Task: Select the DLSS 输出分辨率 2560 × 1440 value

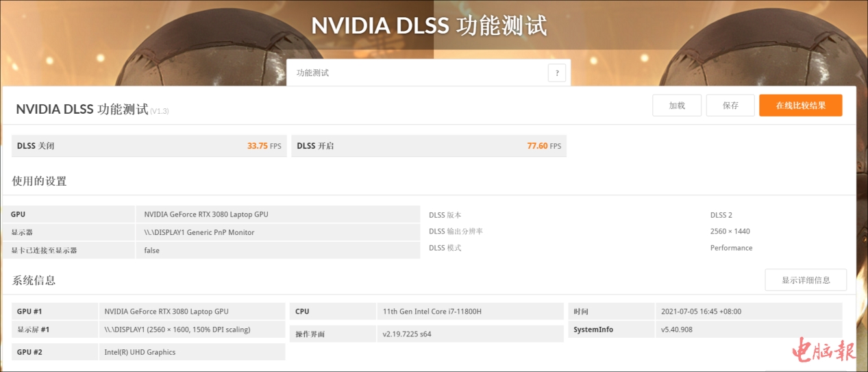Action: (730, 232)
